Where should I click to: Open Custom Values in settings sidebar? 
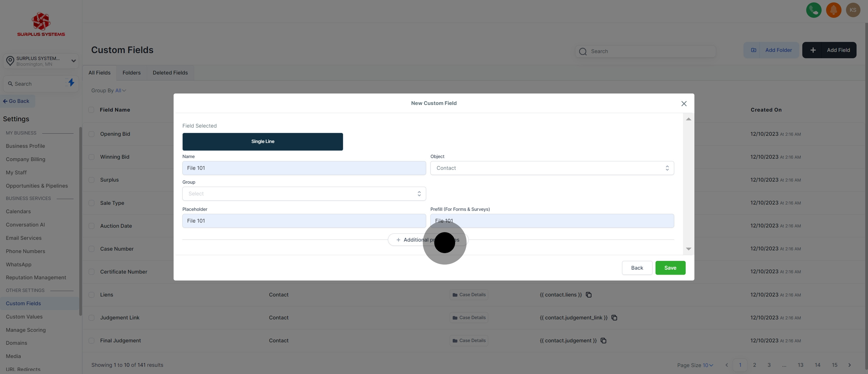(x=24, y=317)
